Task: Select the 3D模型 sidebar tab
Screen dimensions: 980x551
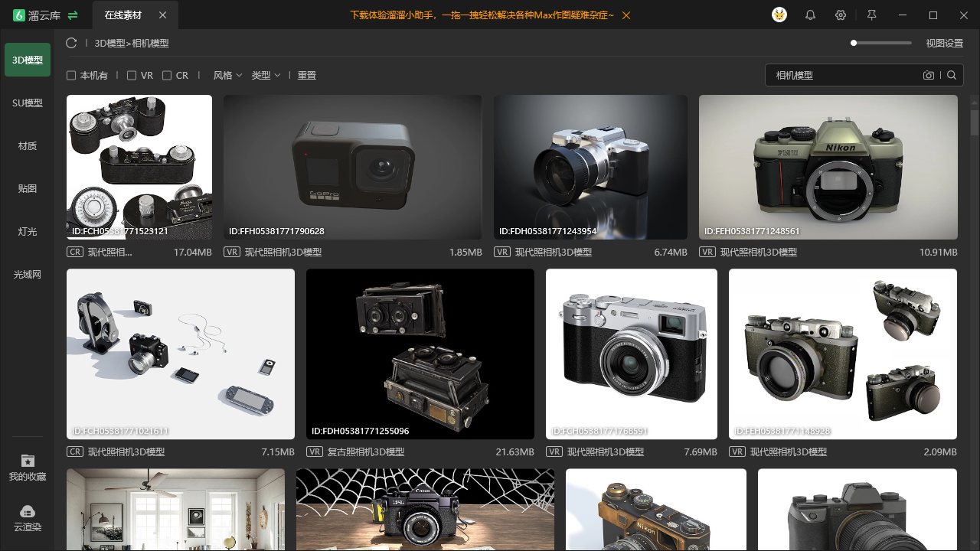Action: 28,60
